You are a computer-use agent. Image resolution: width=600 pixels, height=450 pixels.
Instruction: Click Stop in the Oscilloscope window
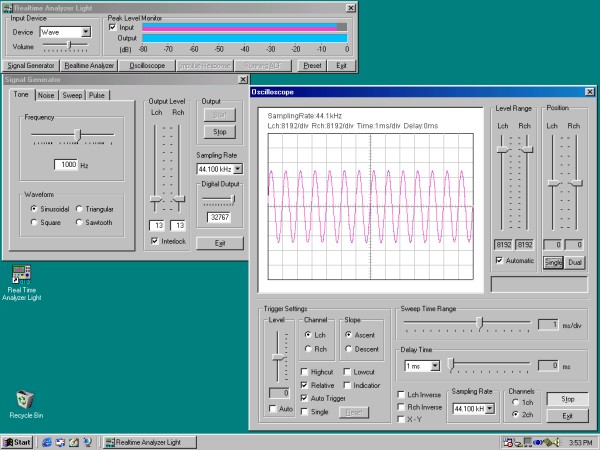(x=567, y=399)
